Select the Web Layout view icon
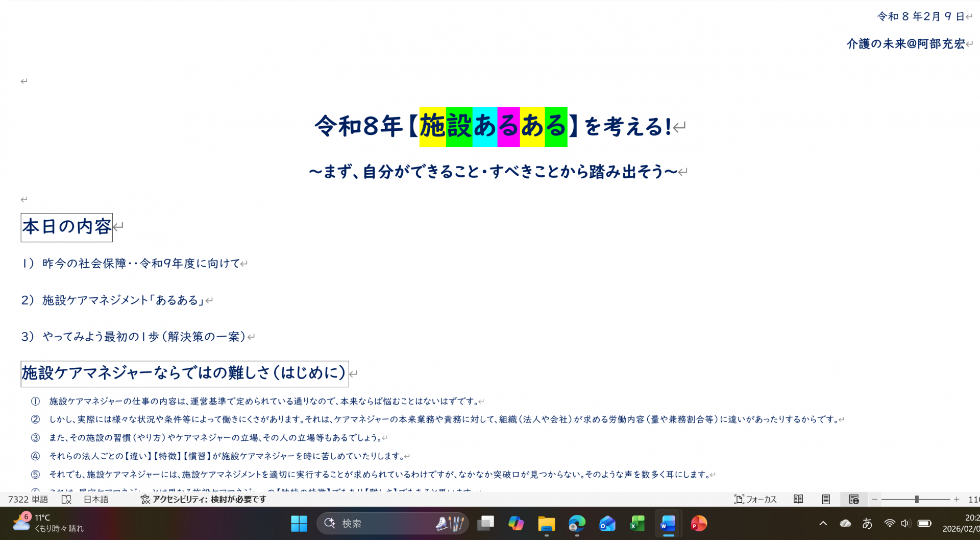 [x=853, y=499]
